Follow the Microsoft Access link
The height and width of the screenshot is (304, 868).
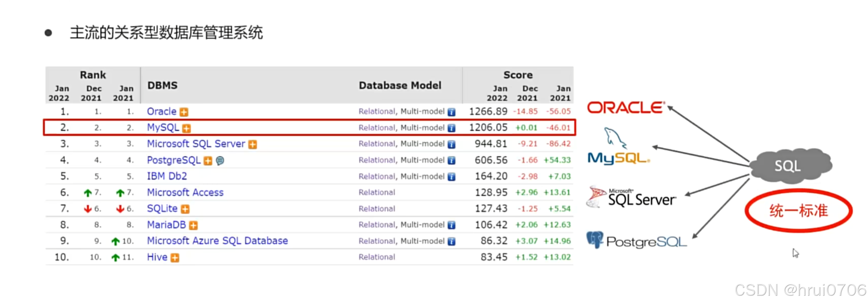(x=185, y=192)
